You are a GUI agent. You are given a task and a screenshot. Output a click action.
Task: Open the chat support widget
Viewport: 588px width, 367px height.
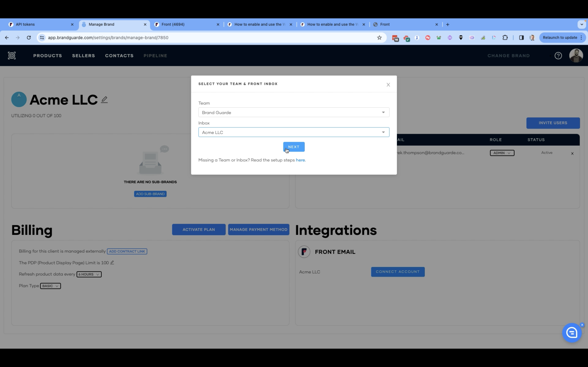(572, 333)
